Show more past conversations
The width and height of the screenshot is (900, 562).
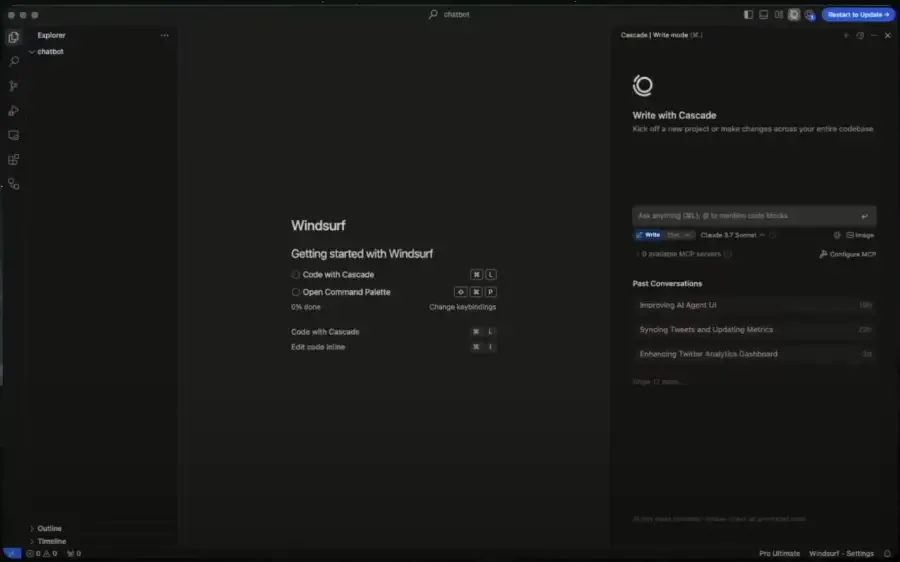coord(657,382)
